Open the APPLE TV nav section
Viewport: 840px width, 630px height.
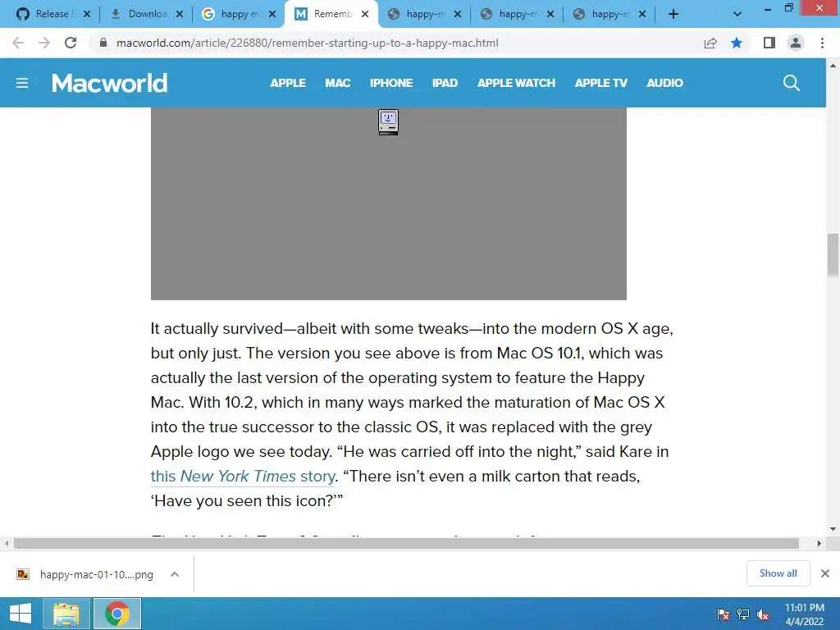point(600,83)
